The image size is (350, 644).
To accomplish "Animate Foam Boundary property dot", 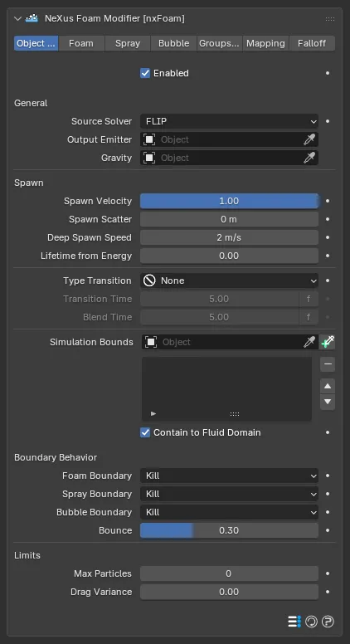I will [x=328, y=476].
